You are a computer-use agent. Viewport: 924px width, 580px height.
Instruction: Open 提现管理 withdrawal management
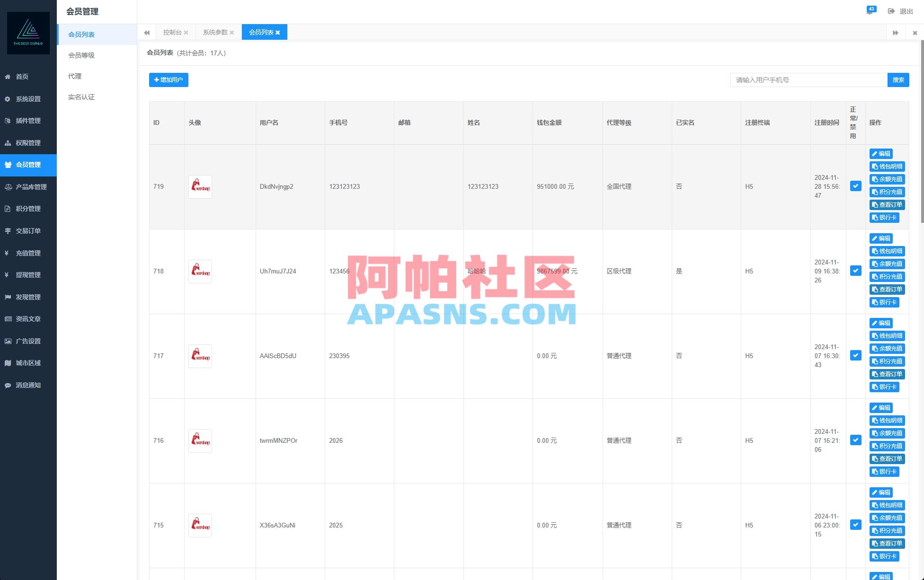click(x=26, y=274)
